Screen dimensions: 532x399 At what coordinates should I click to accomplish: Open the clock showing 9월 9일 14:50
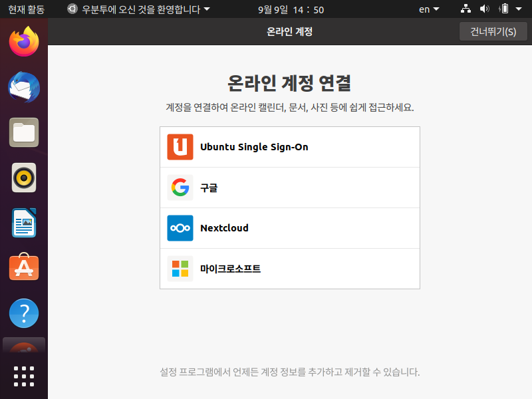click(291, 9)
